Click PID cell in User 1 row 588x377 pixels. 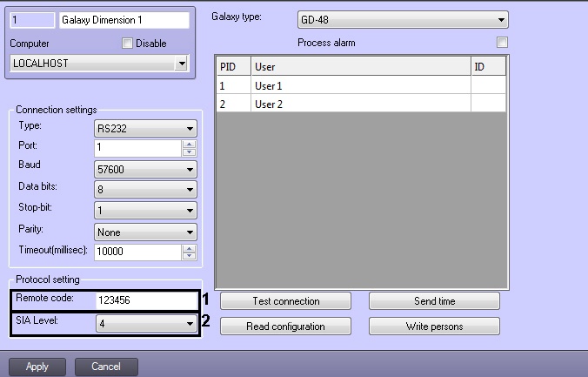tap(234, 85)
